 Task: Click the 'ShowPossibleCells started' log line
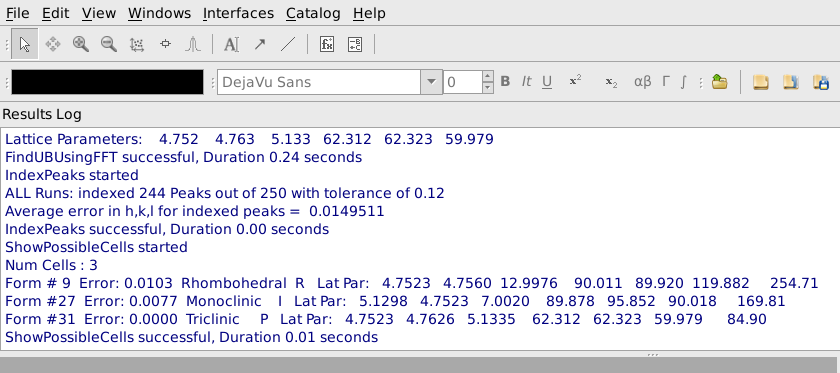click(x=96, y=247)
